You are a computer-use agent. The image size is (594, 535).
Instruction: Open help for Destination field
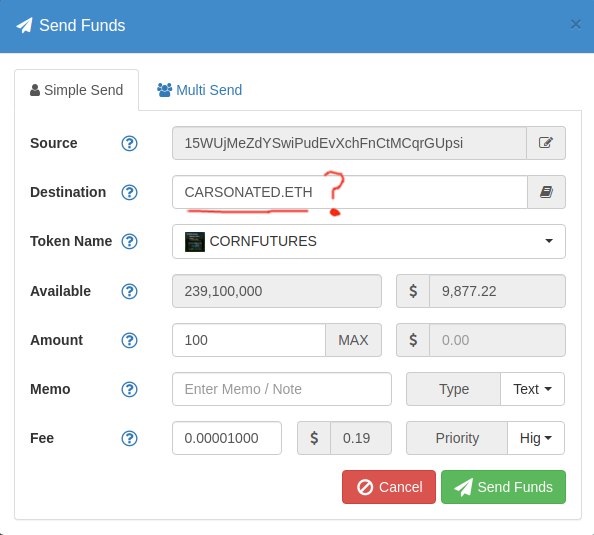129,192
